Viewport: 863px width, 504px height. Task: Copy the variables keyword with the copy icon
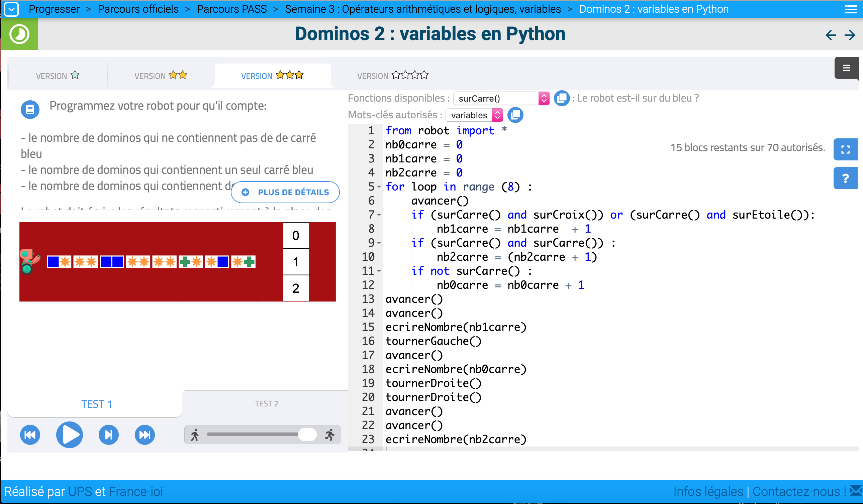515,115
